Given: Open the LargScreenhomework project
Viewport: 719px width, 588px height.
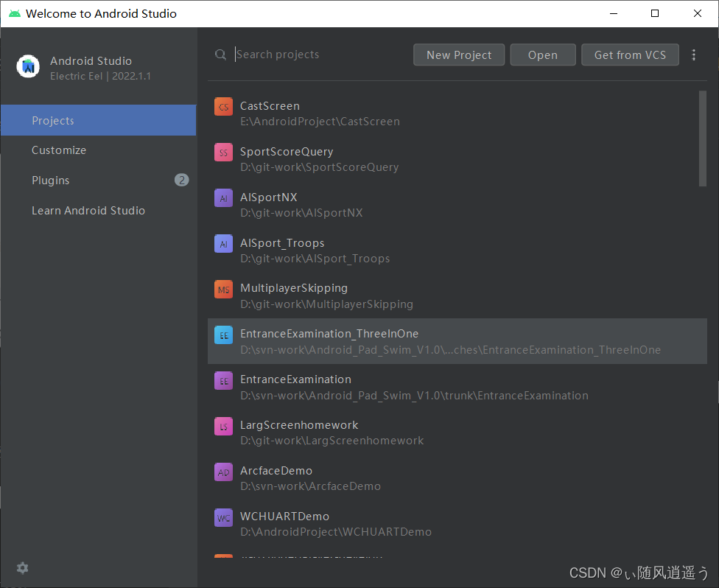Looking at the screenshot, I should tap(457, 433).
